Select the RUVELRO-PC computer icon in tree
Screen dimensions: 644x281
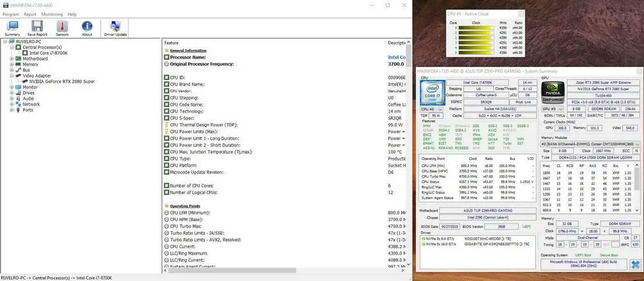coord(12,41)
